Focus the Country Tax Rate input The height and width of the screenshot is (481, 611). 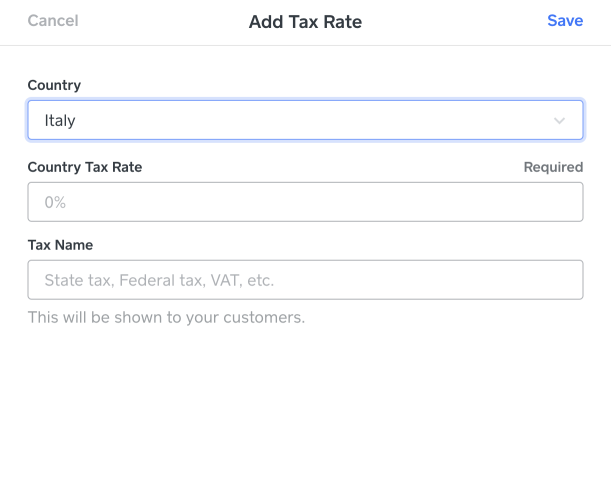point(305,202)
